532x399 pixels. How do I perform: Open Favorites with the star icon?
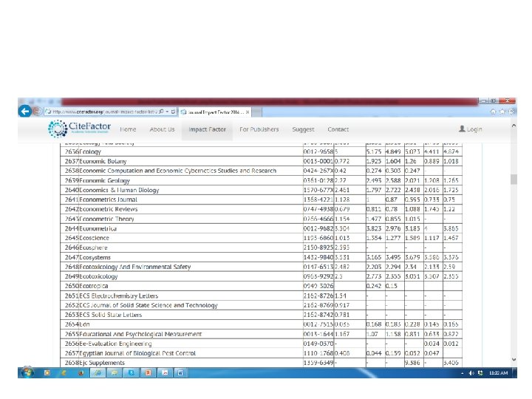click(x=502, y=112)
